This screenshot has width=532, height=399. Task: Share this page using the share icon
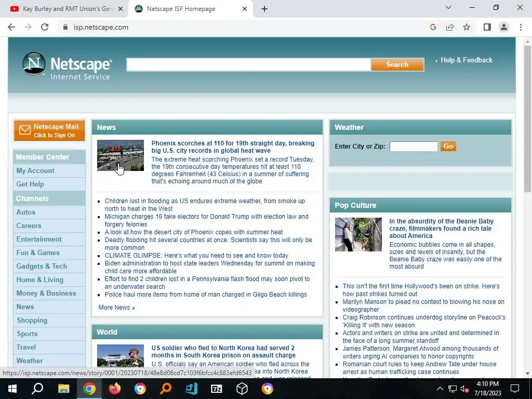450,27
